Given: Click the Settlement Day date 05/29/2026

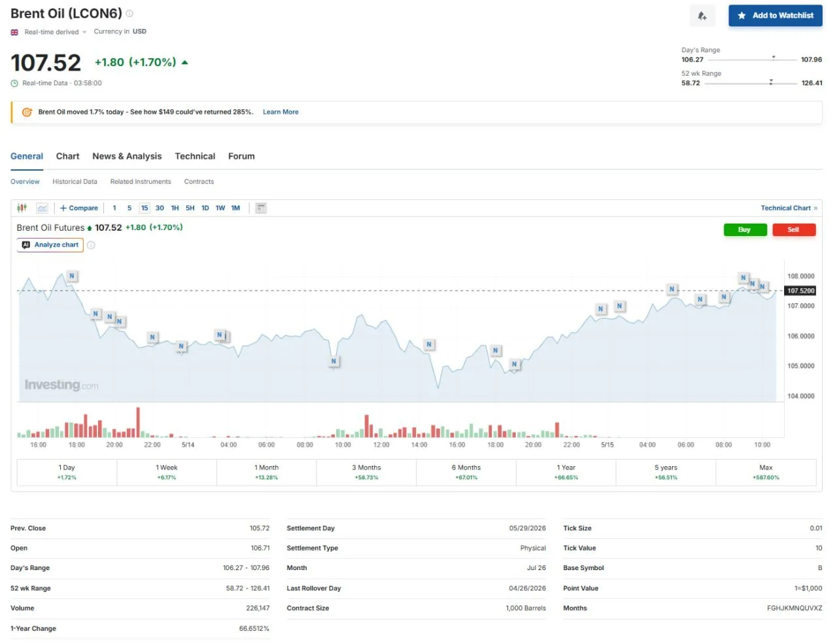Looking at the screenshot, I should point(528,528).
